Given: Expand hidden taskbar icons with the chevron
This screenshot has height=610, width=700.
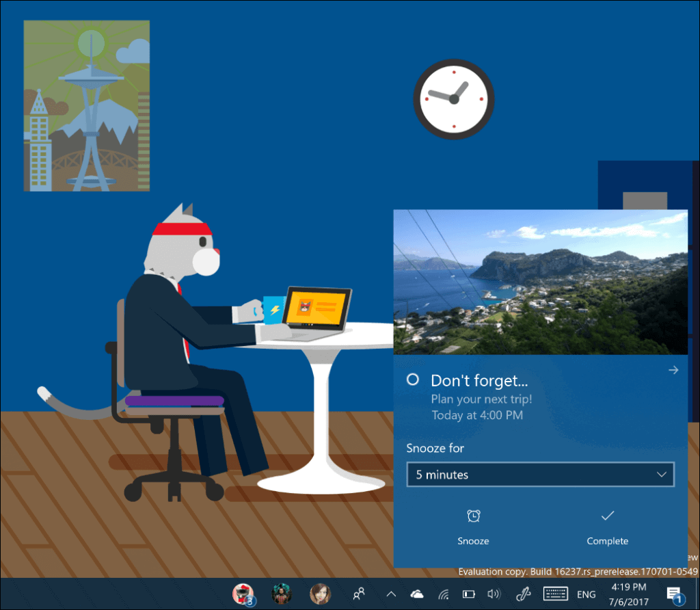Looking at the screenshot, I should [390, 594].
